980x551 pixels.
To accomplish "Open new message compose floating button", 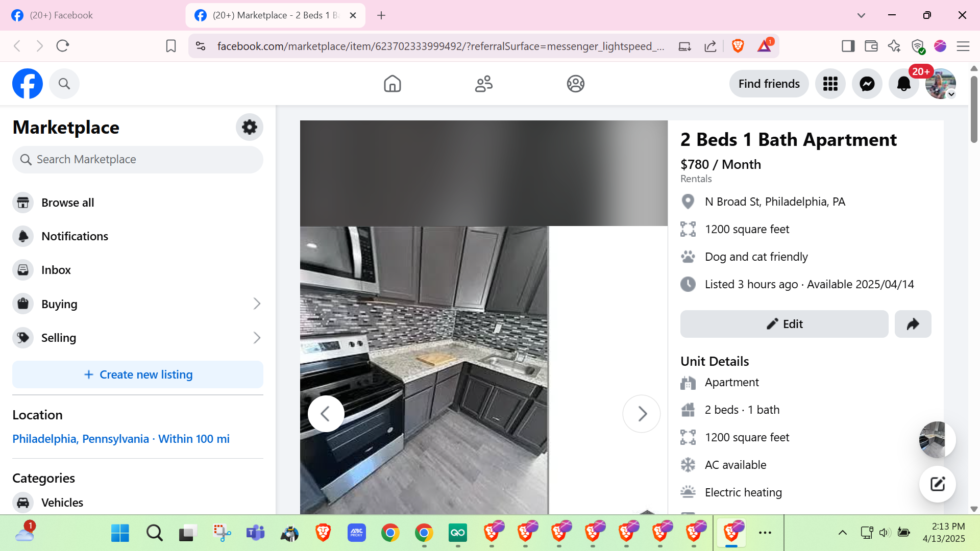I will pyautogui.click(x=937, y=484).
